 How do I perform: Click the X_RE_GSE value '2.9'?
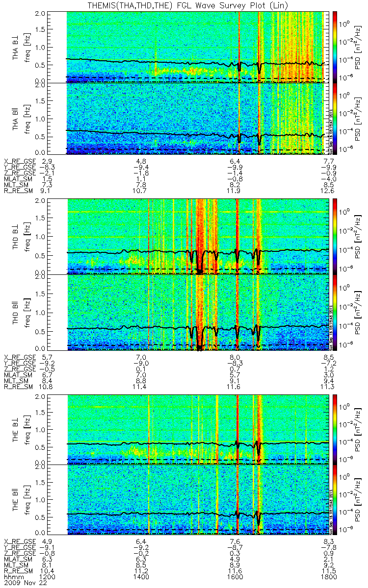coord(48,161)
